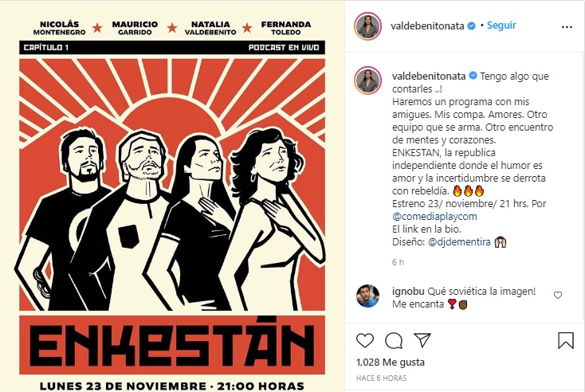
Task: Open the ignobu username in the comments
Action: tap(408, 292)
